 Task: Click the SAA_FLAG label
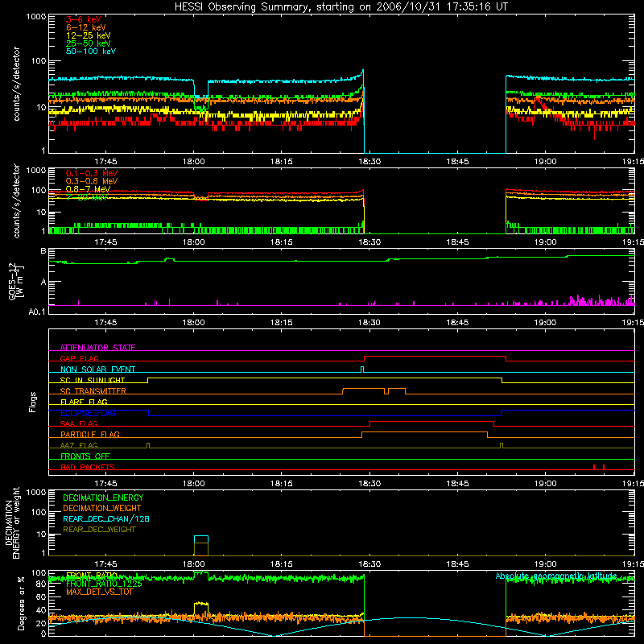pyautogui.click(x=79, y=423)
